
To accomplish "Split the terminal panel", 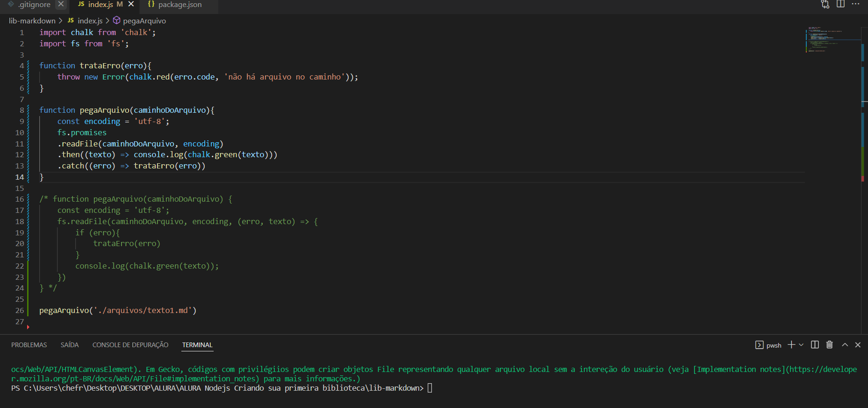I will pyautogui.click(x=815, y=345).
